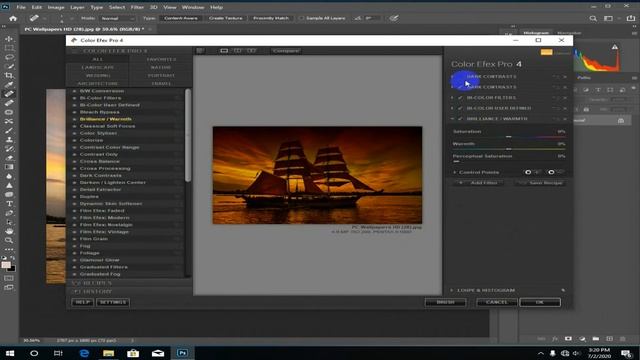
Task: Select the Zoom tool magnifier
Action: [x=9, y=240]
